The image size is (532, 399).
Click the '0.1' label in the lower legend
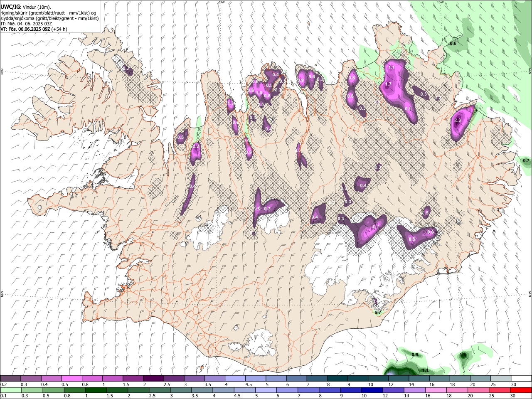(x=3, y=396)
